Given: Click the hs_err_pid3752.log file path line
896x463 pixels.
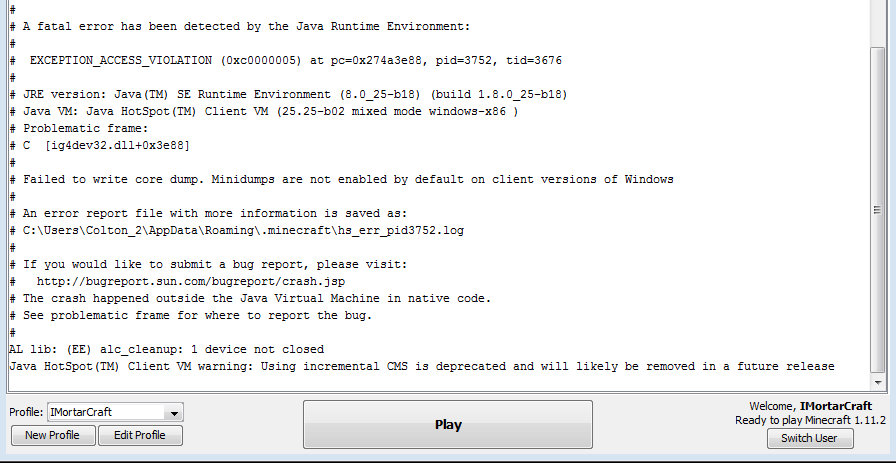Looking at the screenshot, I should (x=243, y=230).
